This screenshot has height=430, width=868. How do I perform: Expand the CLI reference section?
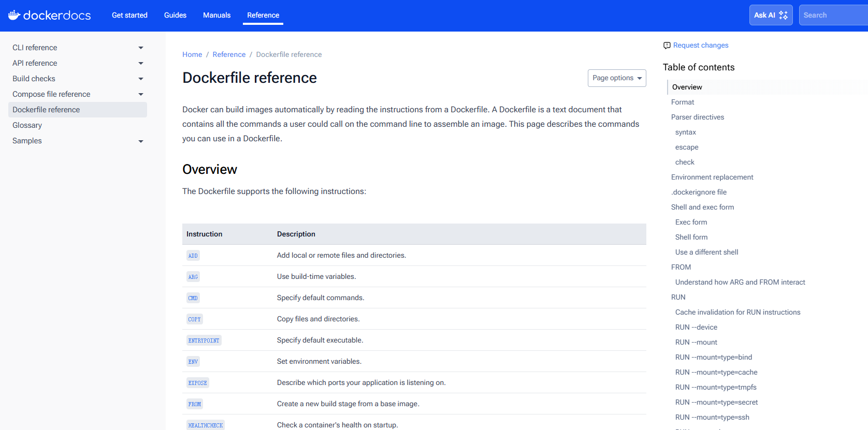click(141, 48)
